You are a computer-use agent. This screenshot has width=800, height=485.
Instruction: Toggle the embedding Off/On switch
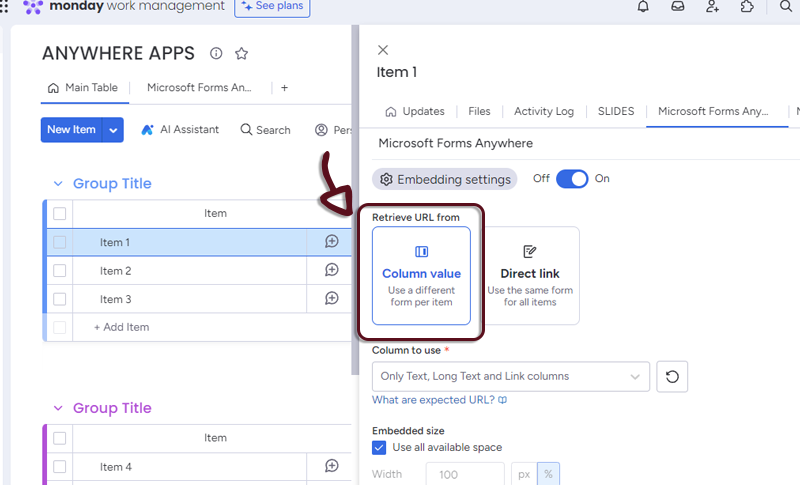coord(572,179)
